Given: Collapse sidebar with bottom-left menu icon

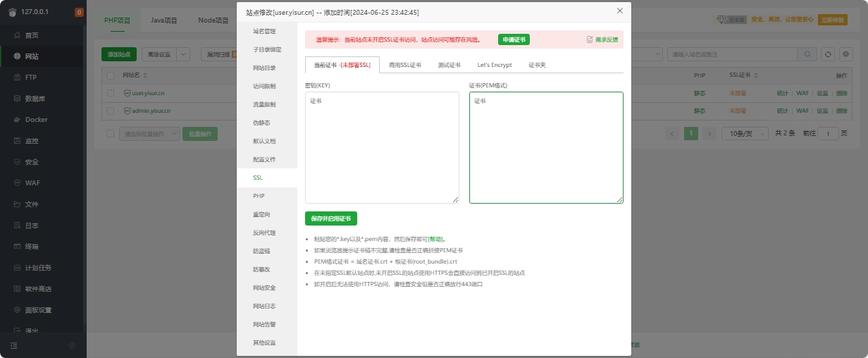Looking at the screenshot, I should coord(13,345).
